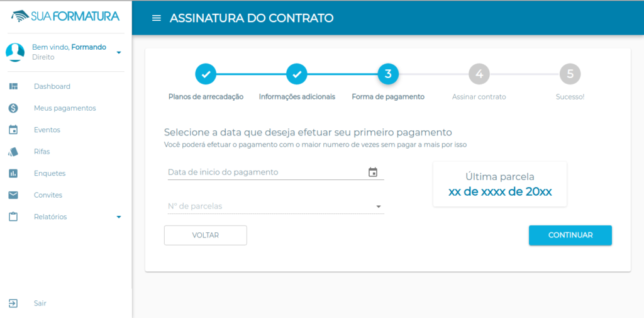The image size is (644, 318).
Task: Expand the Relatórios submenu arrow
Action: coord(119,217)
